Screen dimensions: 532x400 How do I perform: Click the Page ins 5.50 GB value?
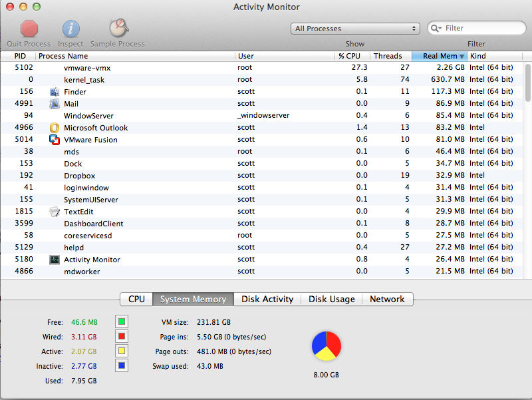[x=231, y=337]
